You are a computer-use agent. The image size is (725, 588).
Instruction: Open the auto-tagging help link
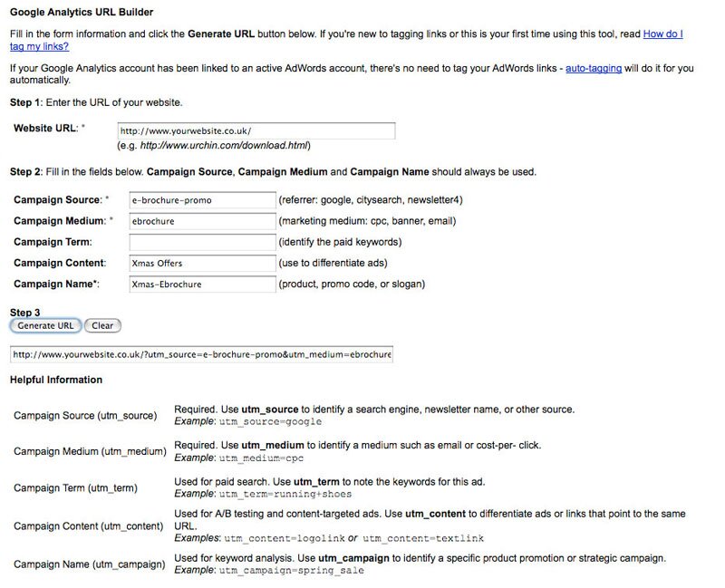594,69
